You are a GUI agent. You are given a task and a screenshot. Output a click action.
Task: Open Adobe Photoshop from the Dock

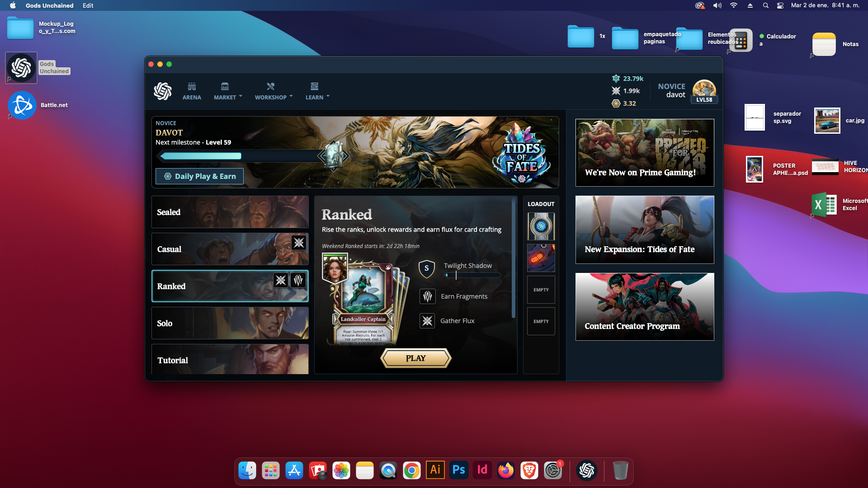[x=459, y=470]
